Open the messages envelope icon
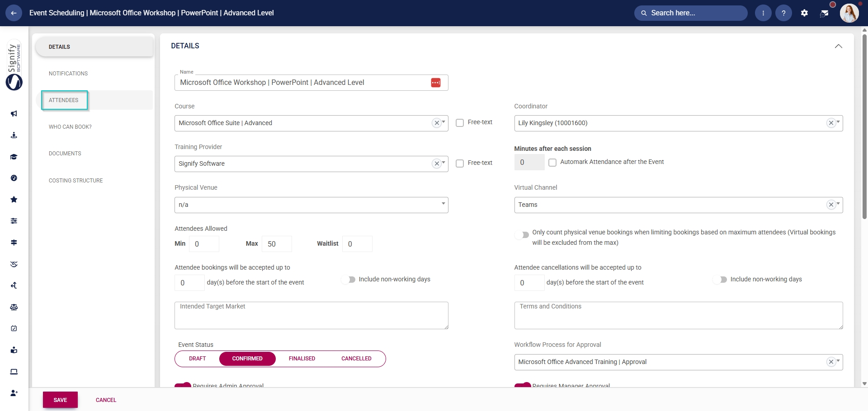 coord(824,14)
